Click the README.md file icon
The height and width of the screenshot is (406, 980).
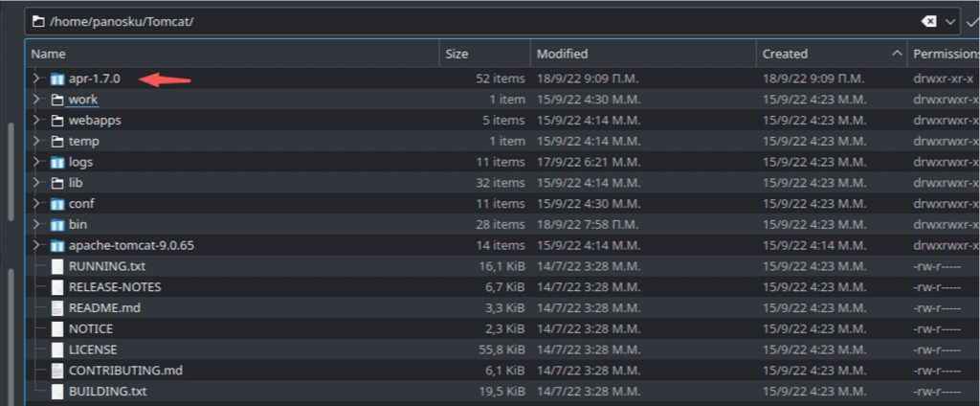click(x=57, y=307)
